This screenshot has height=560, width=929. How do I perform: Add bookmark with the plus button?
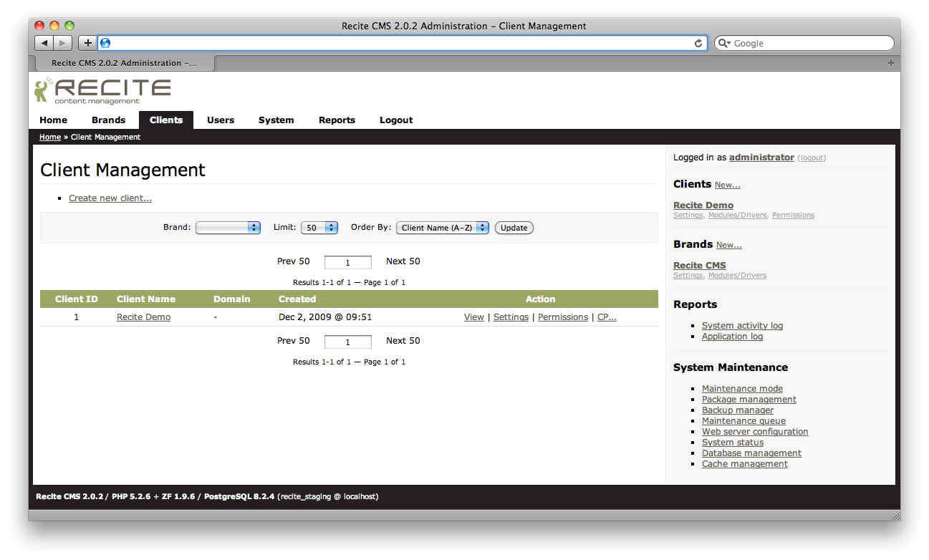[x=87, y=43]
